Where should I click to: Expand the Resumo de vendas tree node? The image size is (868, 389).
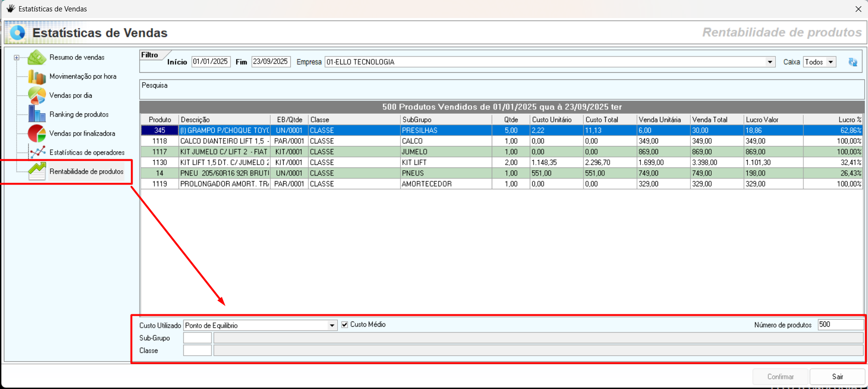17,58
